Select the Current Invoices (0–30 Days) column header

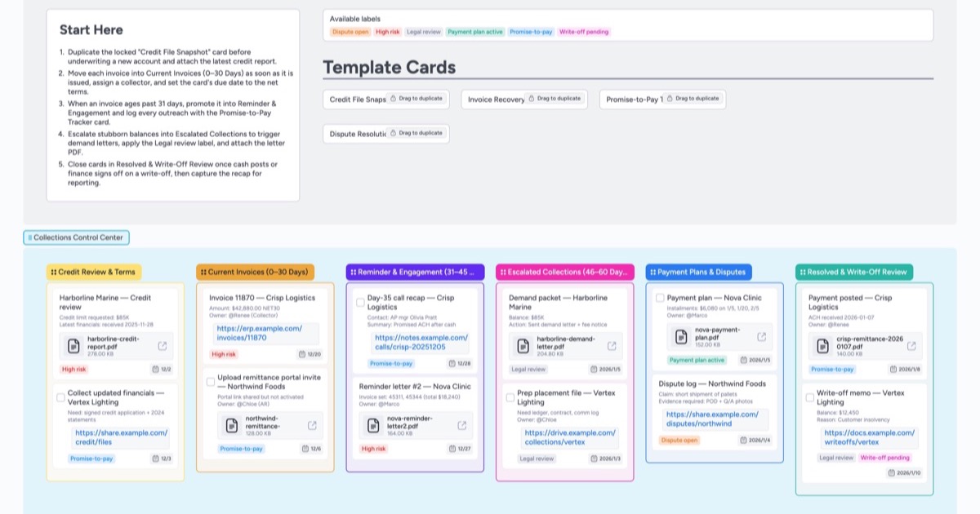pyautogui.click(x=255, y=272)
